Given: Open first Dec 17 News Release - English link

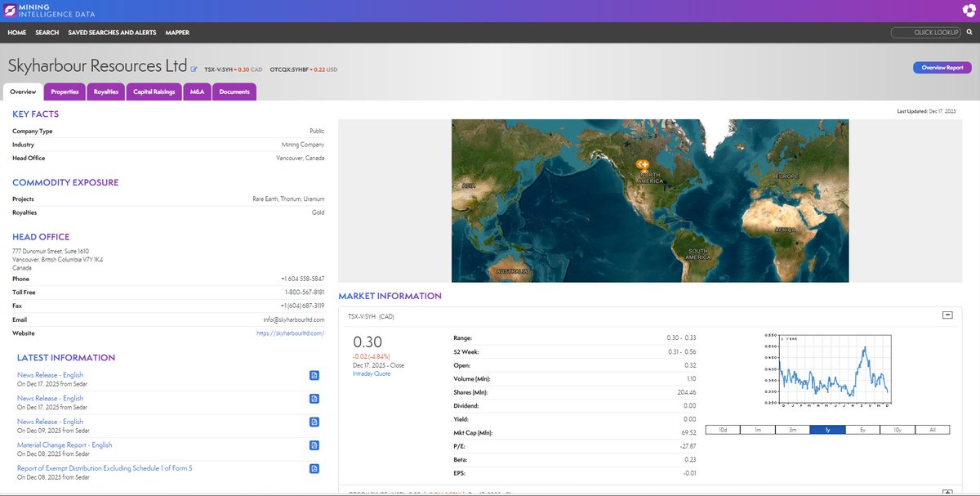Looking at the screenshot, I should coord(50,375).
